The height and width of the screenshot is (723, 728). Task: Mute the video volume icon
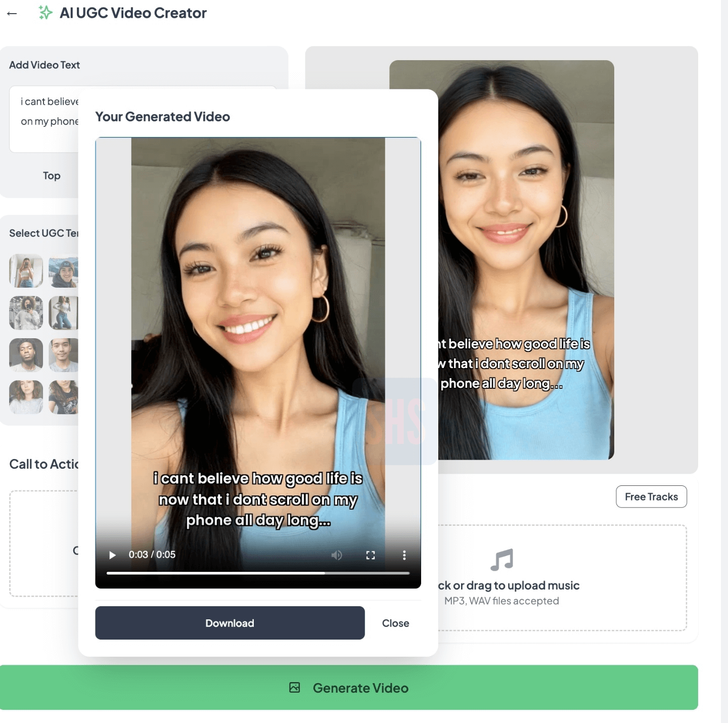click(x=337, y=555)
